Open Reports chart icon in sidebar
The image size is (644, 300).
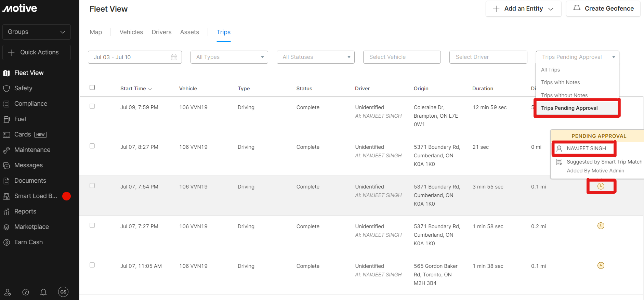[x=6, y=211]
